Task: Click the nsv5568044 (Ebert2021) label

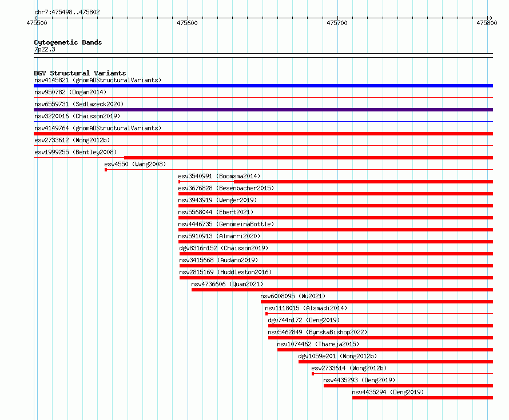Action: coord(216,212)
